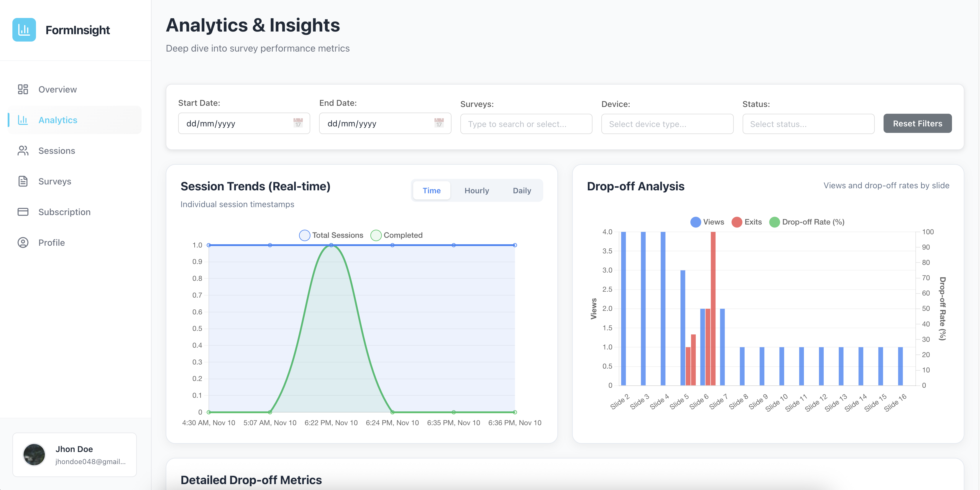Image resolution: width=980 pixels, height=490 pixels.
Task: Open the Device type dropdown
Action: pos(667,123)
